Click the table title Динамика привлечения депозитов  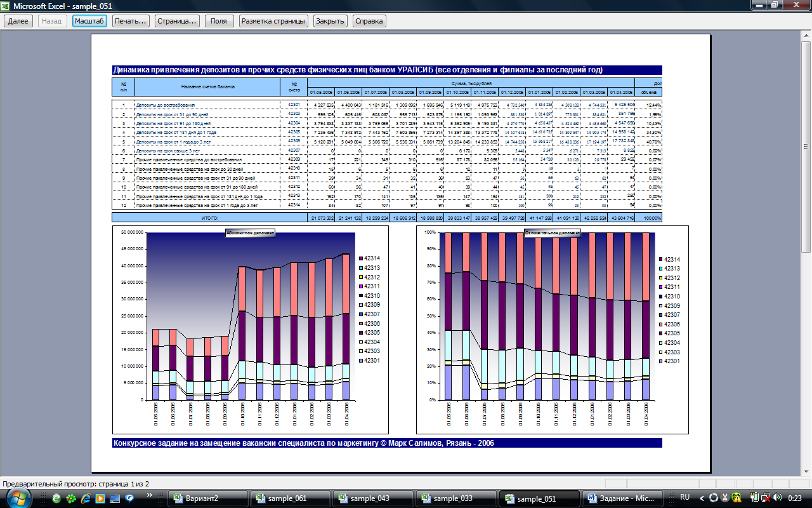(x=387, y=70)
